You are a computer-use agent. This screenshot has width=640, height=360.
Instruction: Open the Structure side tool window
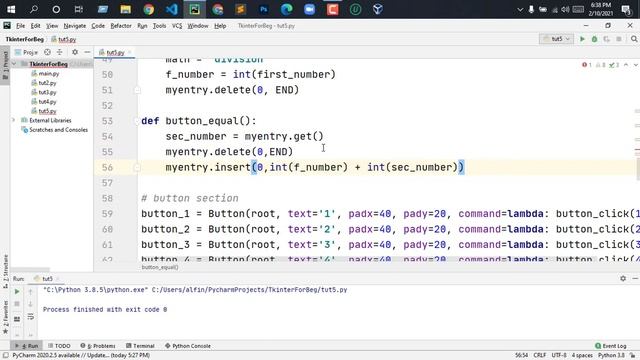pyautogui.click(x=5, y=271)
